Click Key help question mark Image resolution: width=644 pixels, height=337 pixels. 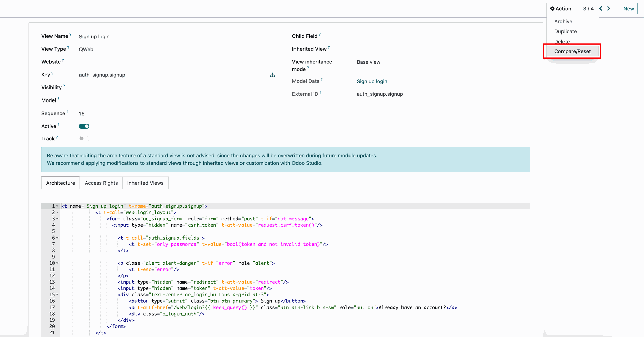tap(52, 73)
